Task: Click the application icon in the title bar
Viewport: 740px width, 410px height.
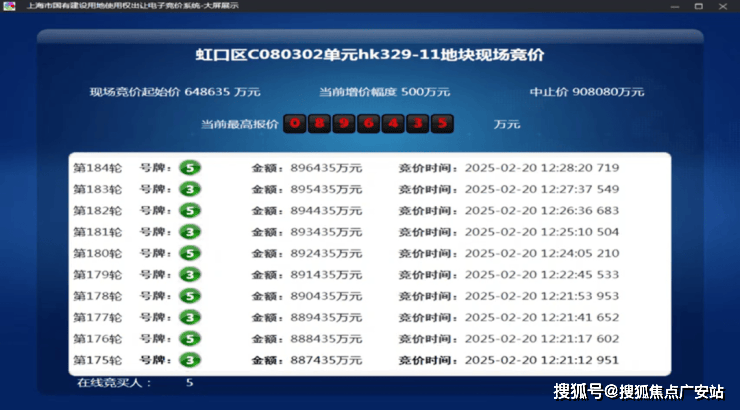Action: 9,6
